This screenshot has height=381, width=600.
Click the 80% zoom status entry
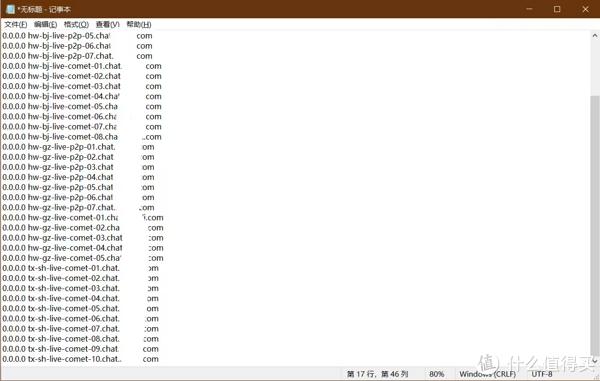pos(436,374)
